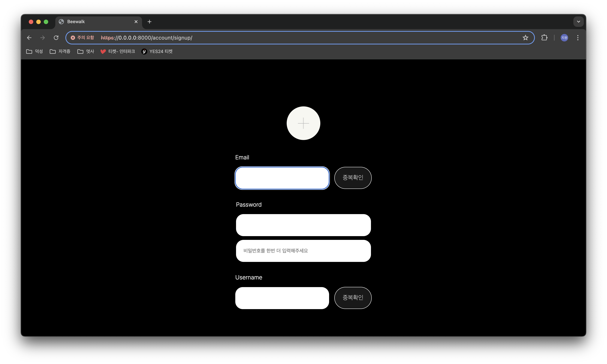Open the Chrome profile avatar

[564, 38]
